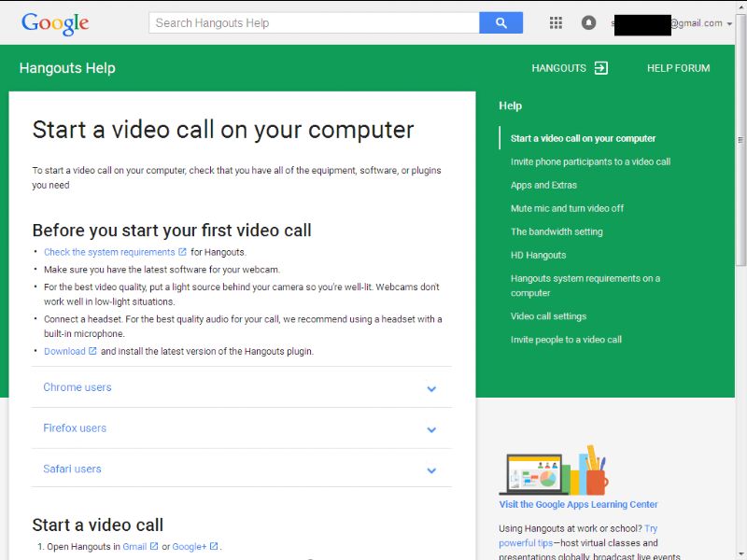
Task: Open Video call settings topic
Action: click(x=548, y=316)
